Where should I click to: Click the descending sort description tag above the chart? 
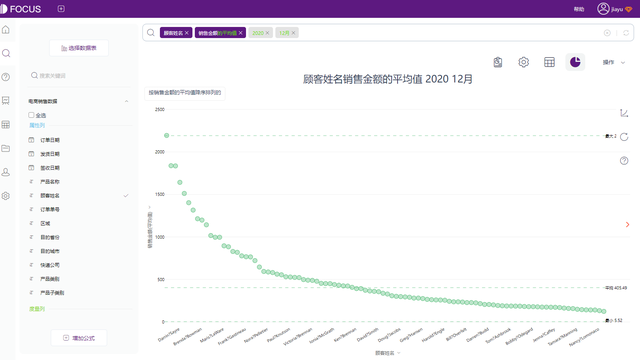[x=184, y=93]
